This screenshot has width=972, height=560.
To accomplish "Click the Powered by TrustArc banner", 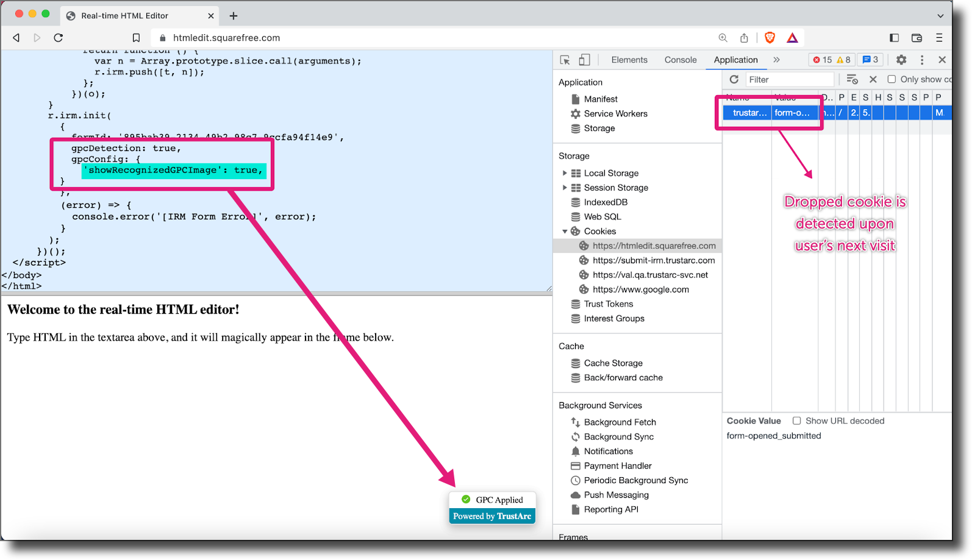I will point(492,516).
